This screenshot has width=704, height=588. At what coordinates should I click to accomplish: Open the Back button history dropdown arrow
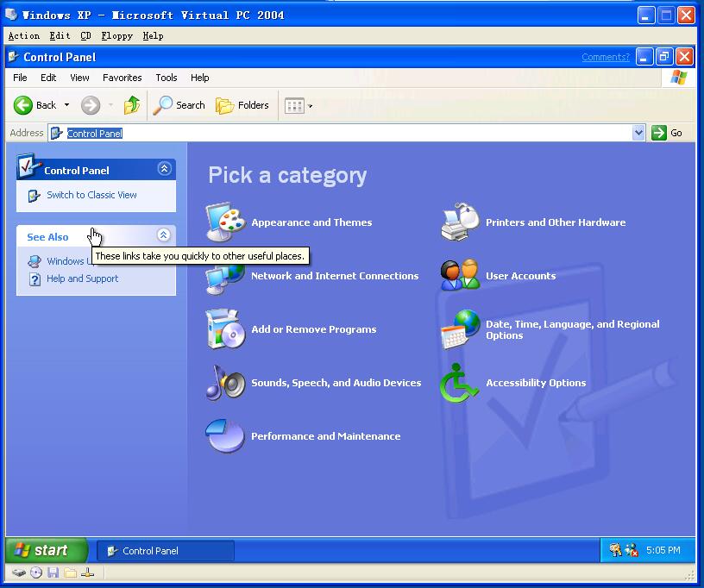[x=67, y=105]
